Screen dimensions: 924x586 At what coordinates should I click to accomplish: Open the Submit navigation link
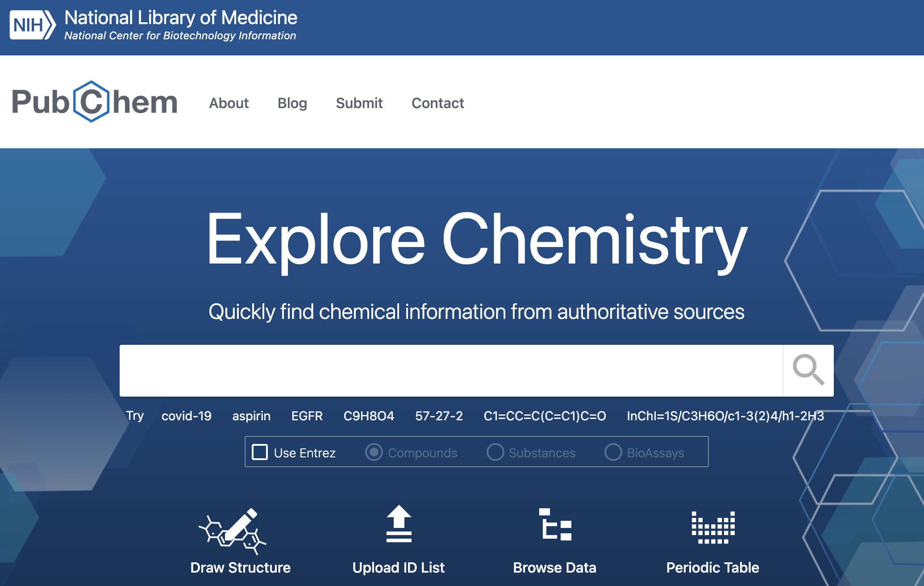tap(359, 103)
